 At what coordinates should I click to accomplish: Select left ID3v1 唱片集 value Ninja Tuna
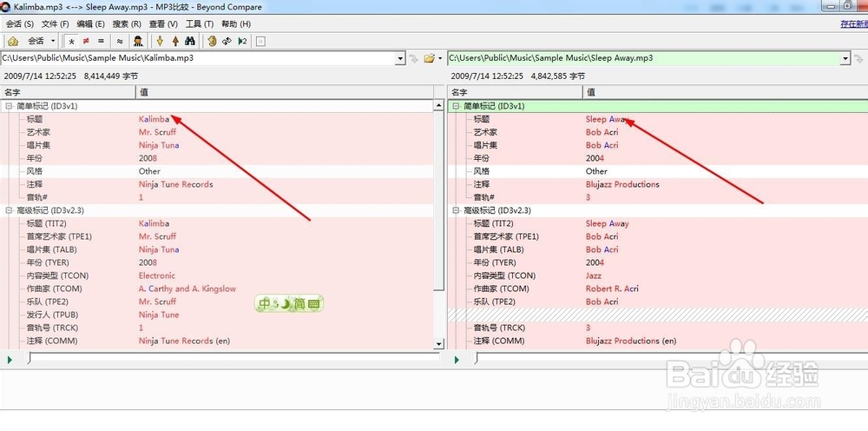pyautogui.click(x=159, y=145)
